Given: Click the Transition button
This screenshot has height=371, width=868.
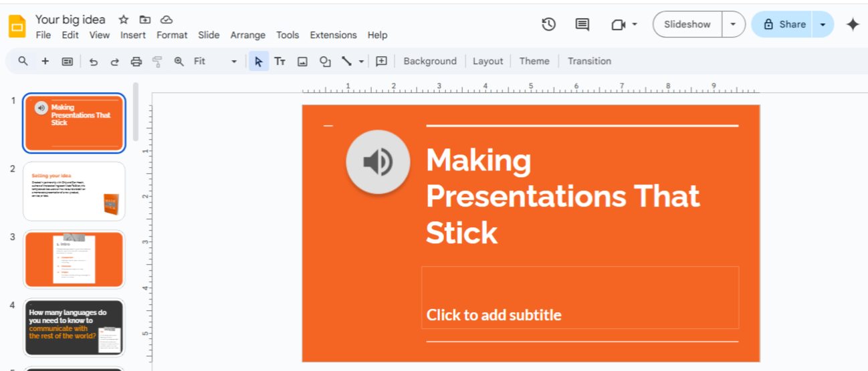Looking at the screenshot, I should pyautogui.click(x=589, y=61).
